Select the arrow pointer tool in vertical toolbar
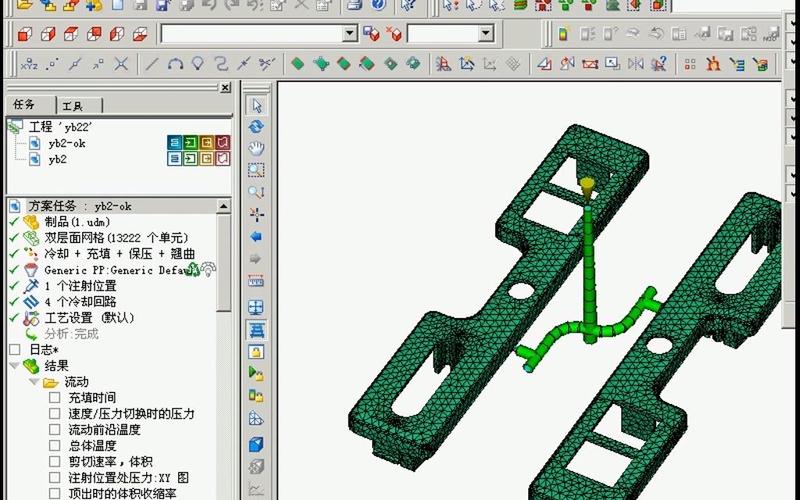 [x=256, y=106]
